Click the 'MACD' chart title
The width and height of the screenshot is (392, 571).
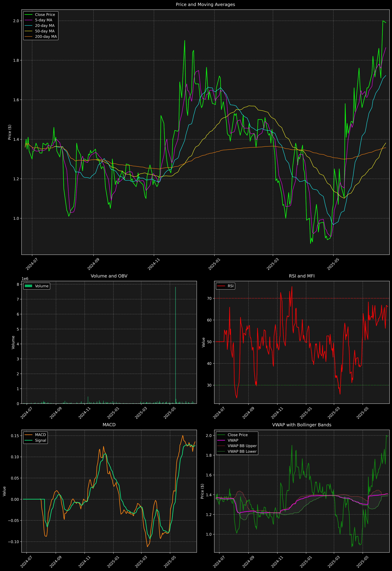[x=109, y=425]
